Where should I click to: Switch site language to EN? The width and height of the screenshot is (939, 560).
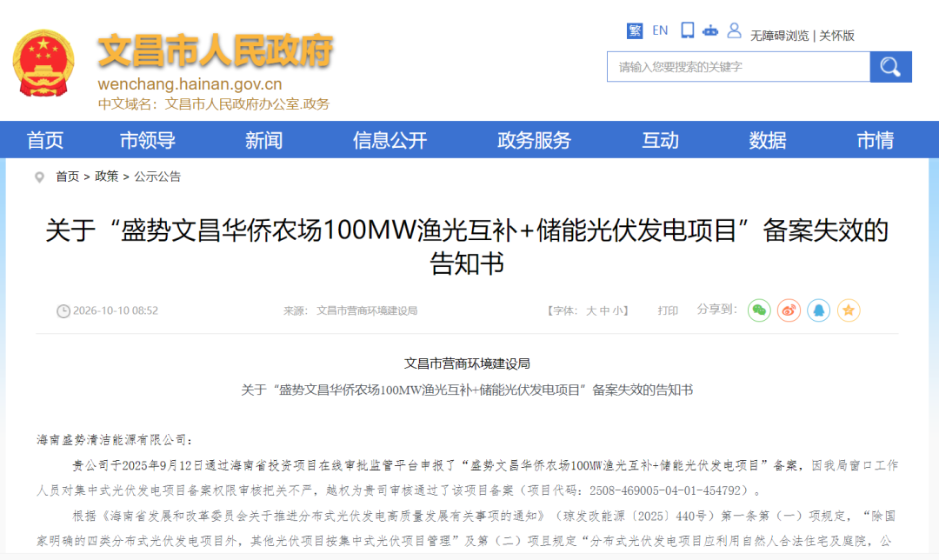[660, 30]
